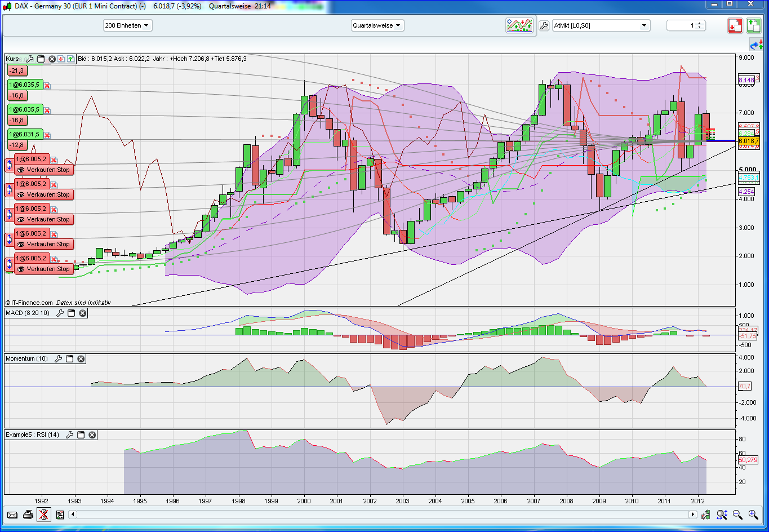Screen dimensions: 769x532
Task: Click the zoom-fit magnifier with arrows
Action: 722,515
